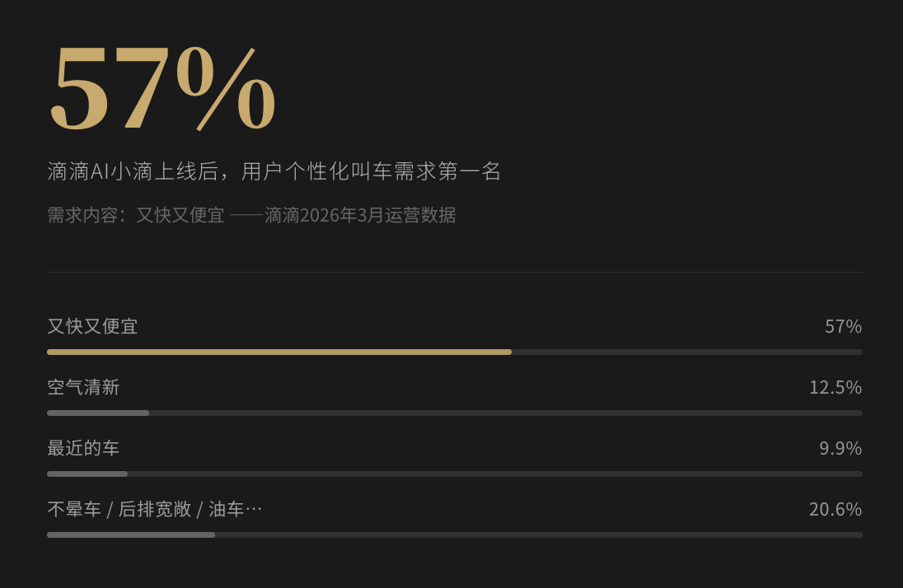Click the filled part of 最近的车 bar
The height and width of the screenshot is (588, 903).
coord(87,474)
